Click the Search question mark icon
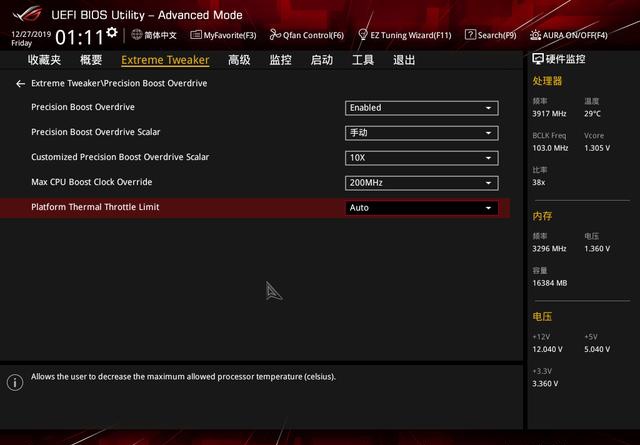 tap(470, 35)
